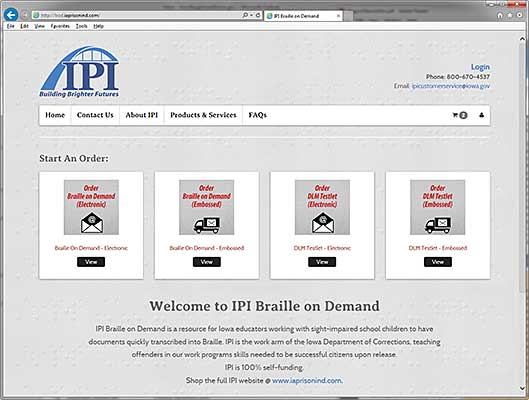The width and height of the screenshot is (529, 400).
Task: Open the address bar dropdown arrow
Action: click(251, 15)
